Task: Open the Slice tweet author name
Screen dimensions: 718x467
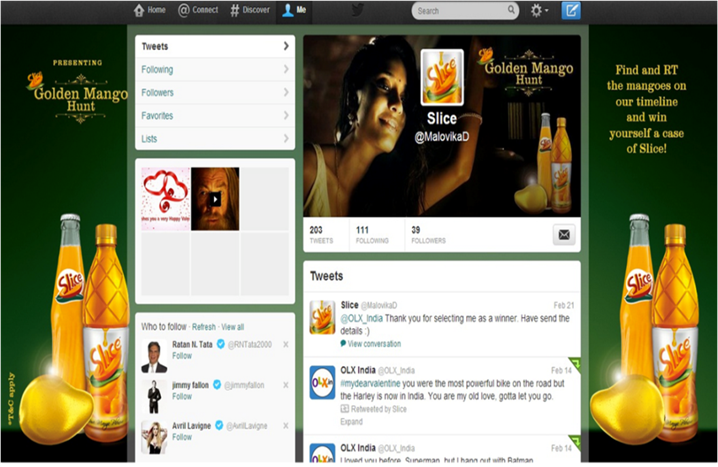Action: (x=349, y=305)
